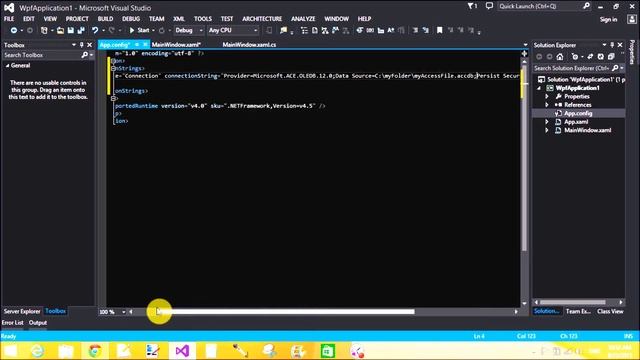Image resolution: width=640 pixels, height=360 pixels.
Task: Click the Back arrow in Solution Explorer toolbar
Action: pos(539,57)
